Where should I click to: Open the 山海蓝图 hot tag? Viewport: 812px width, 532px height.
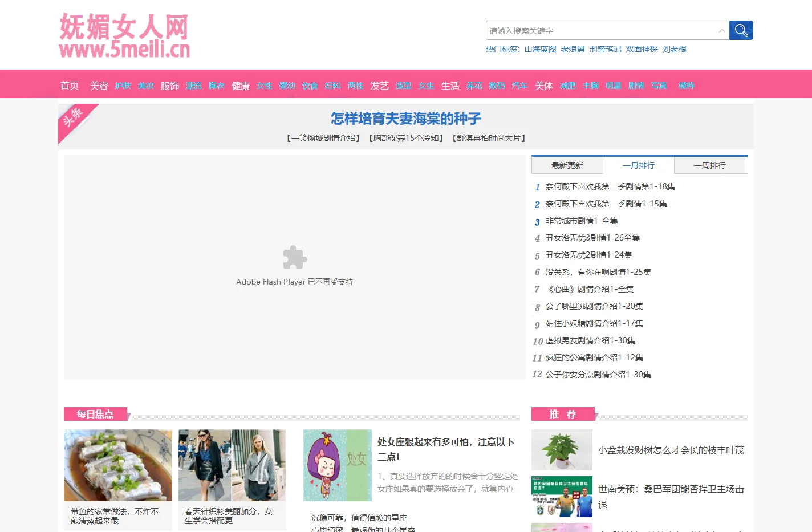pos(540,49)
